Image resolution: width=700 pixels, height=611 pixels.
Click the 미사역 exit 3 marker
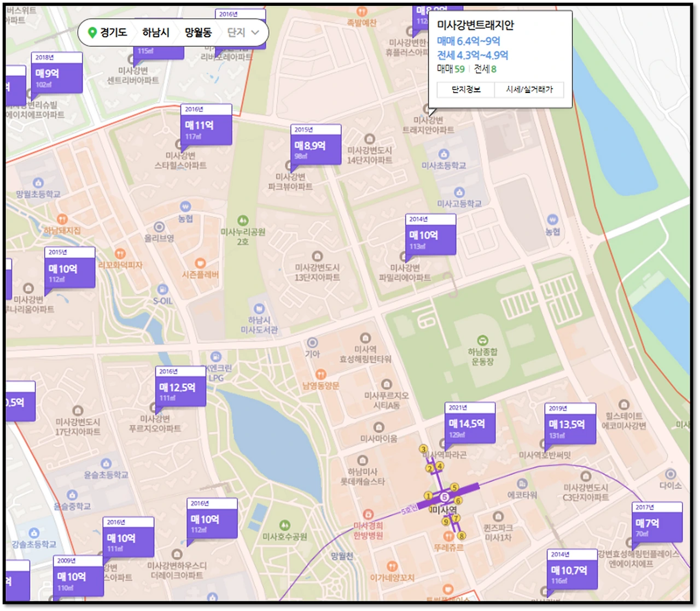tap(423, 449)
